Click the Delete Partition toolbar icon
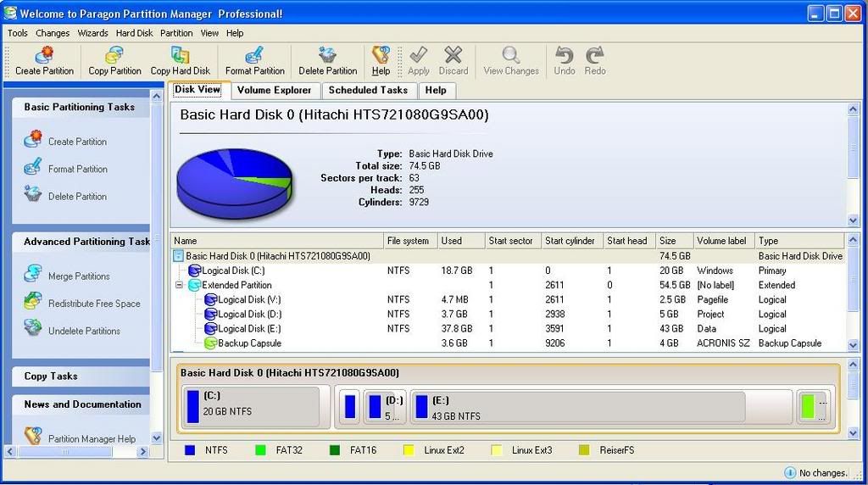Image resolution: width=868 pixels, height=485 pixels. (x=327, y=56)
